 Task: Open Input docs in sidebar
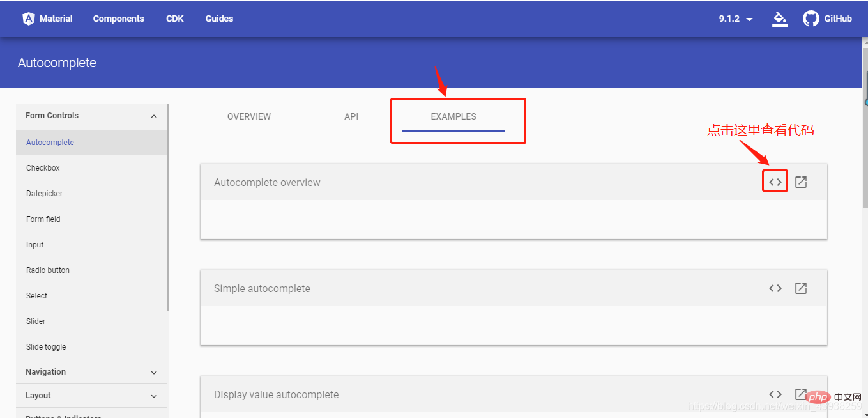coord(91,245)
